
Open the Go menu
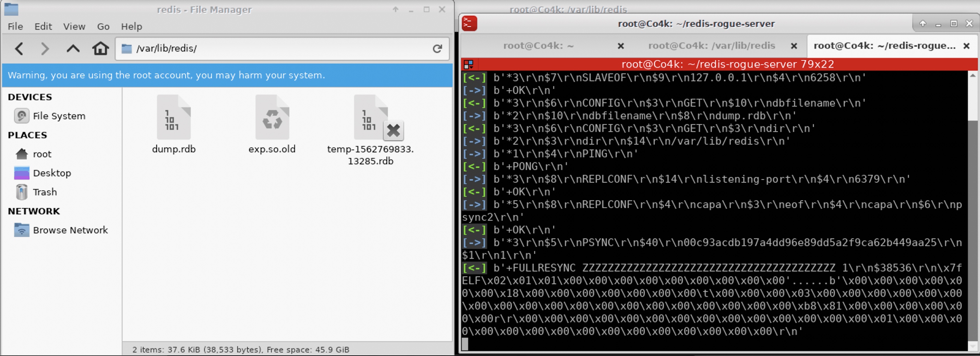point(103,26)
